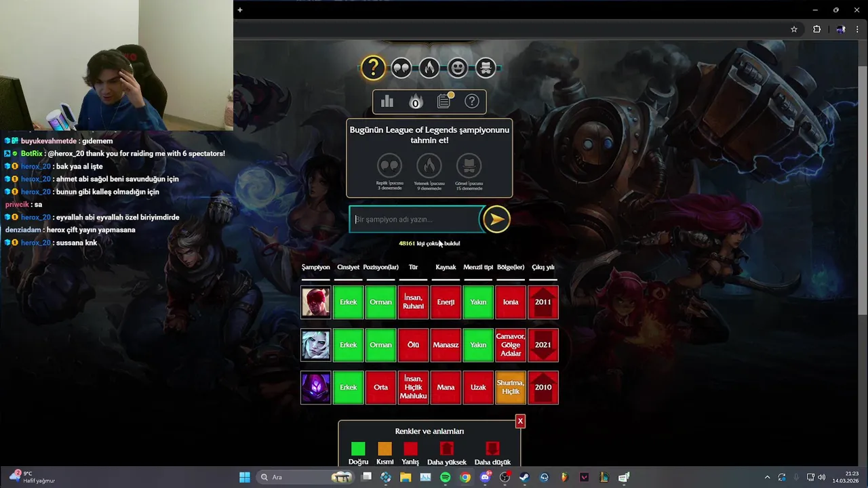
Task: Click the Orta position cell
Action: click(380, 388)
